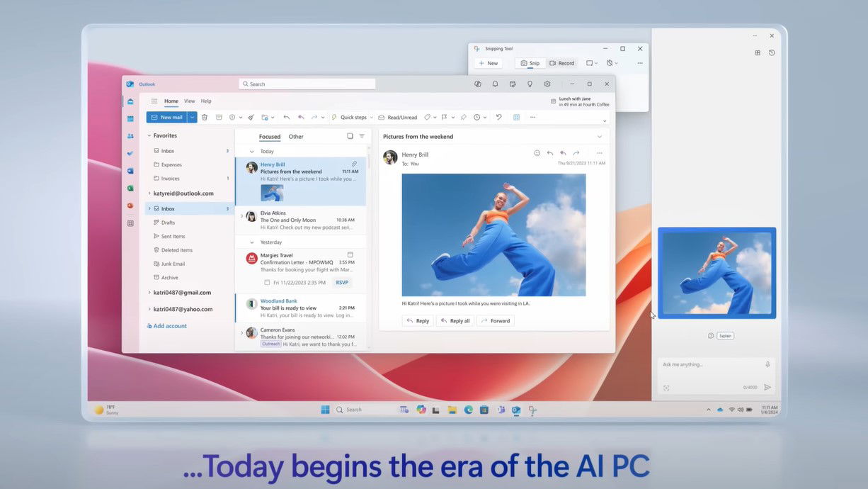Viewport: 868px width, 489px height.
Task: Open the Windows Start button on taskbar
Action: 325,410
